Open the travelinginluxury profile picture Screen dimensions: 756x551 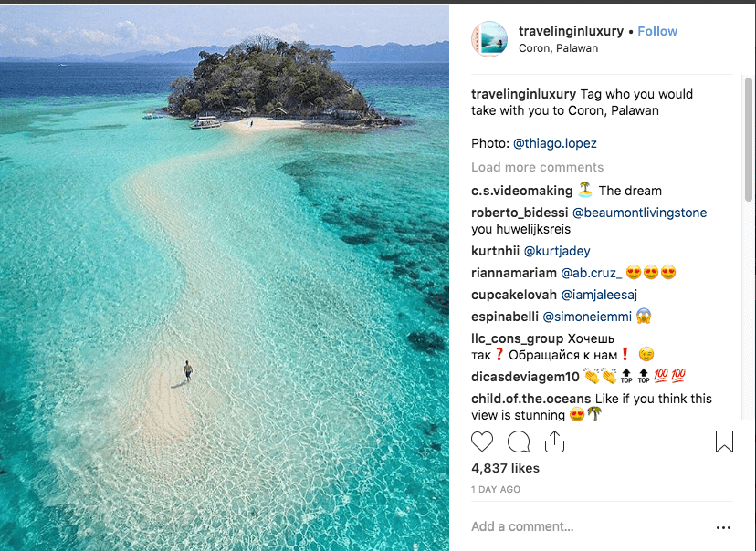[489, 39]
